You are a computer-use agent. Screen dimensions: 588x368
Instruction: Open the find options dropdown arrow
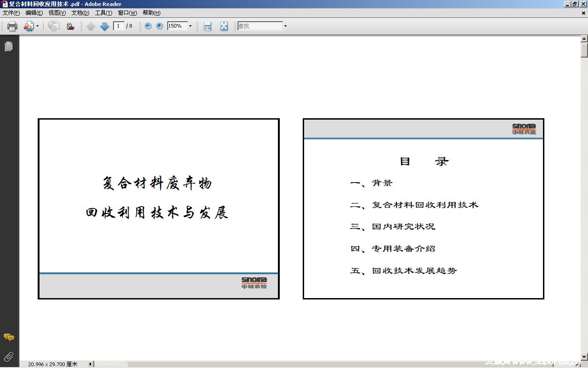285,26
